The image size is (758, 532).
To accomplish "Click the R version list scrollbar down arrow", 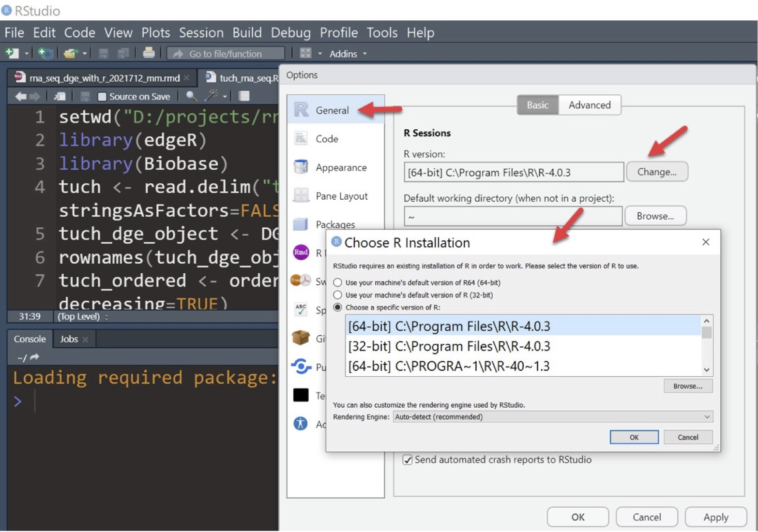I will [x=706, y=370].
